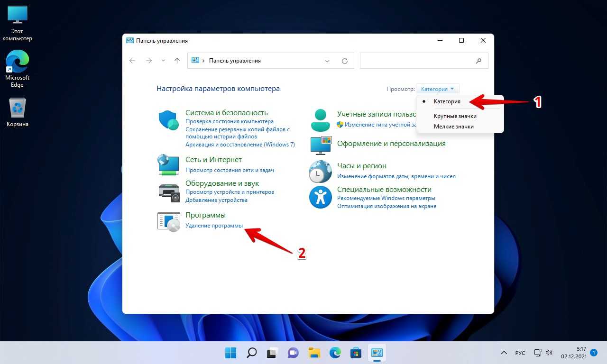Expand the address bar history dropdown
The height and width of the screenshot is (364, 607).
coord(327,61)
